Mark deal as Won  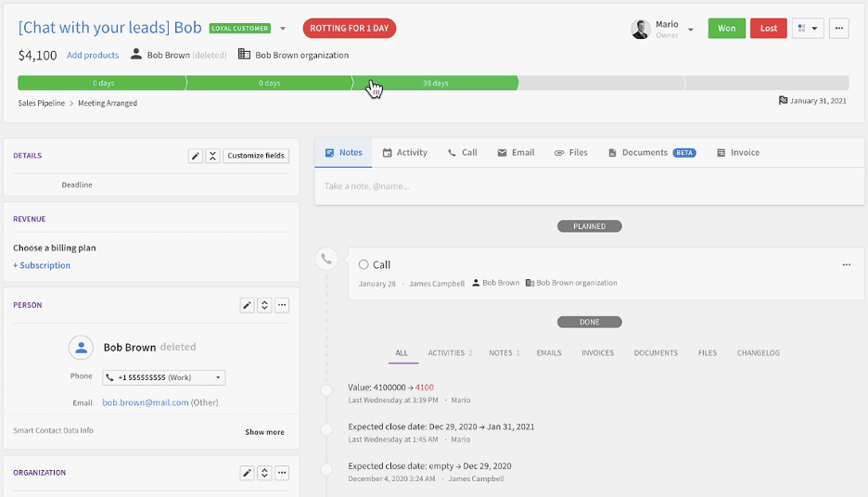point(727,28)
